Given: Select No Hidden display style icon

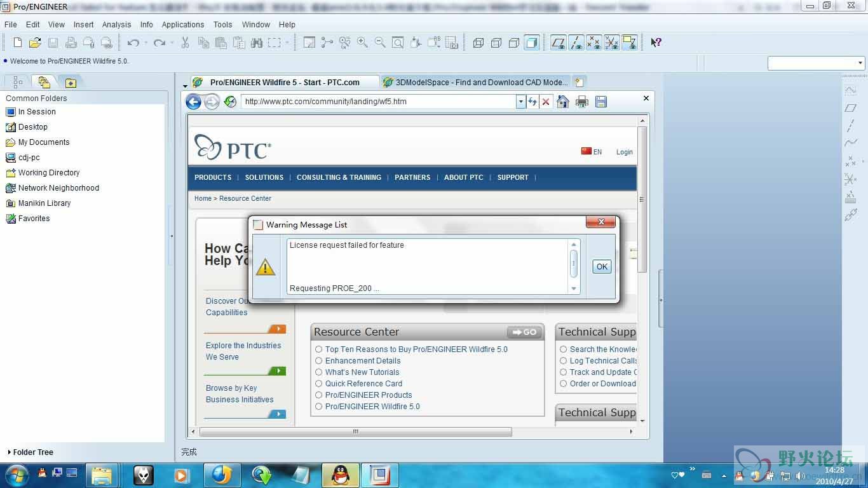Looking at the screenshot, I should point(514,43).
